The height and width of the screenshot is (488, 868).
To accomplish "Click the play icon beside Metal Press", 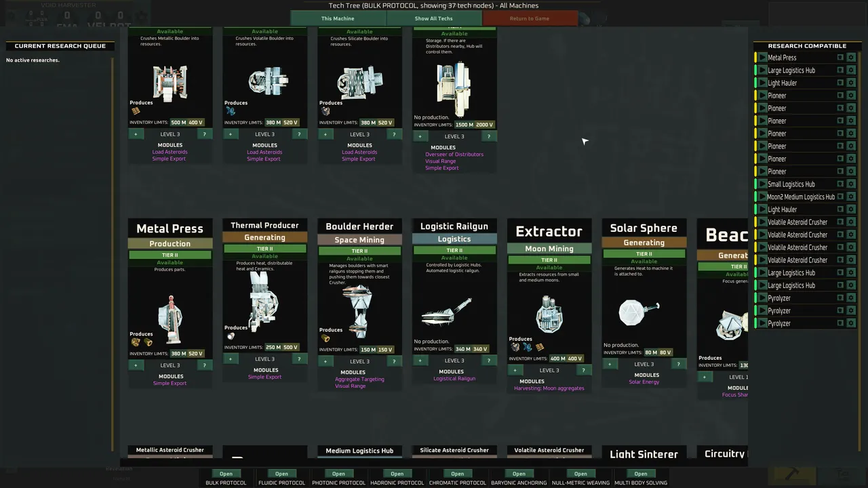I will 762,58.
